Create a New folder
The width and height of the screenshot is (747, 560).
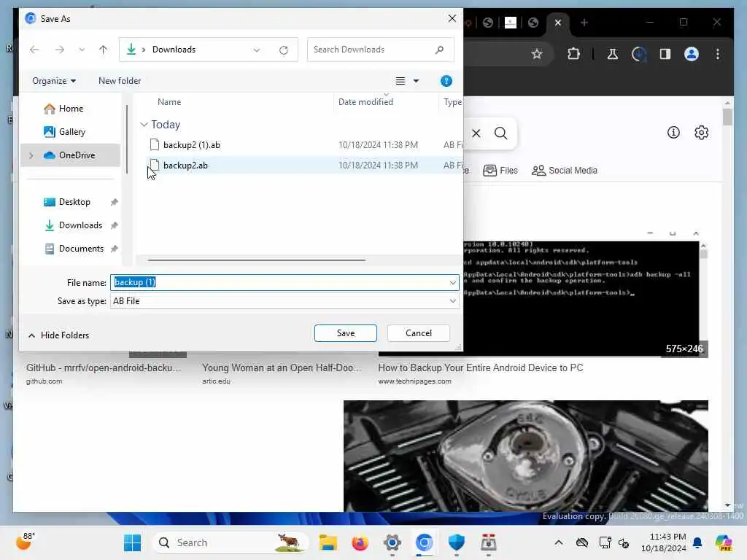pyautogui.click(x=120, y=81)
